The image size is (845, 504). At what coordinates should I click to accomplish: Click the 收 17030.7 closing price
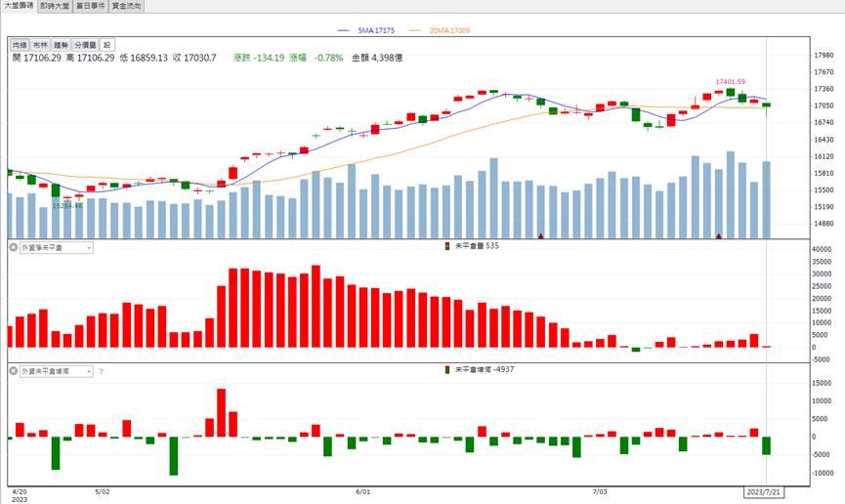click(194, 58)
